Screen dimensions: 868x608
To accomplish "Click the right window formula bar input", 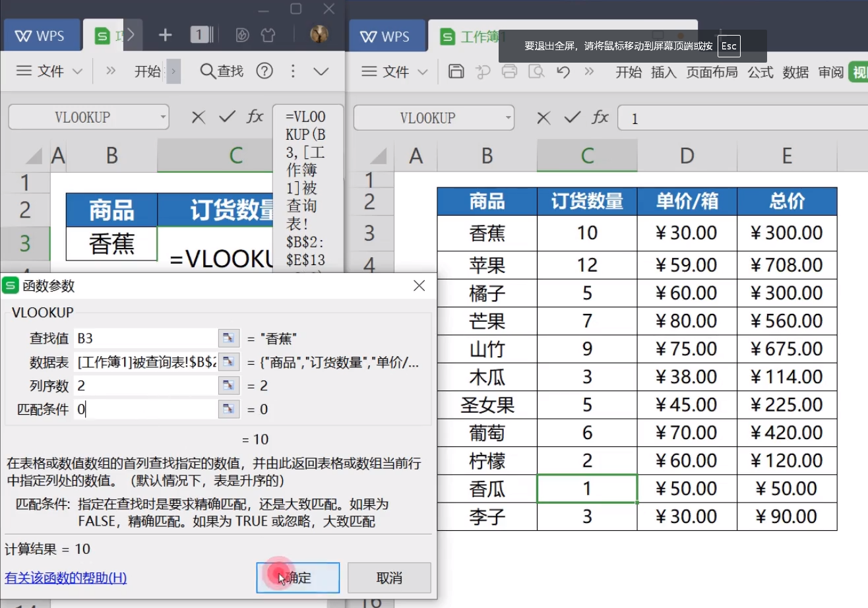I will (x=743, y=119).
